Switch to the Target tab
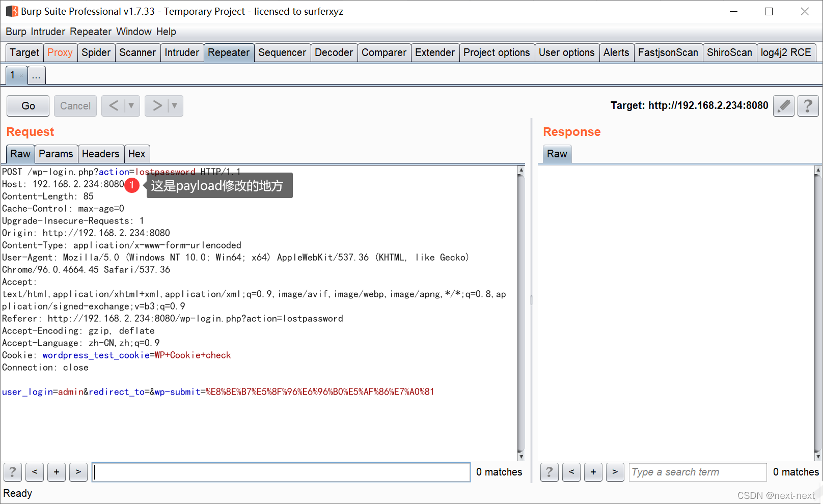This screenshot has width=823, height=504. [24, 52]
